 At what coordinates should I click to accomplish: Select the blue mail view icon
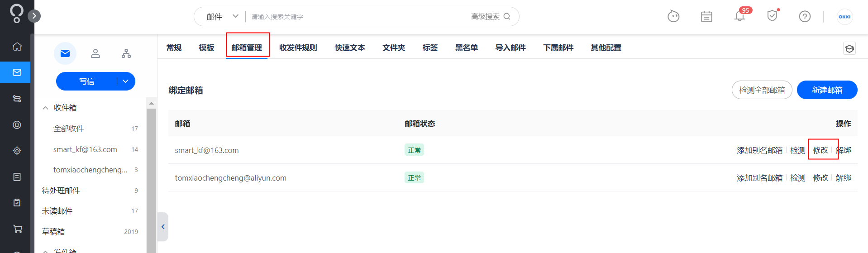[65, 53]
